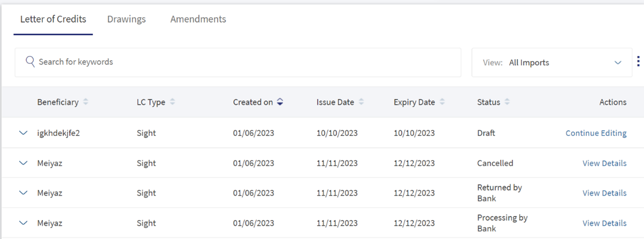Open the View All Imports dropdown
This screenshot has width=644, height=239.
[552, 63]
